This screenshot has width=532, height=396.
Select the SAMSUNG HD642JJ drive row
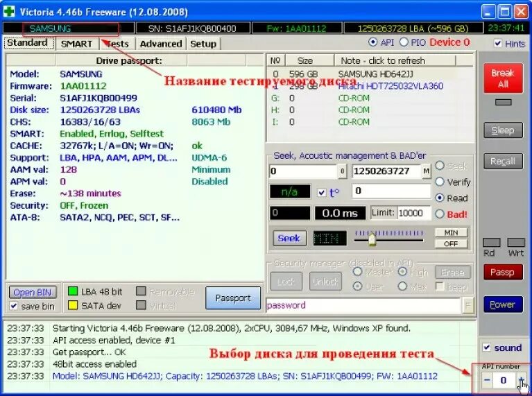coord(370,74)
